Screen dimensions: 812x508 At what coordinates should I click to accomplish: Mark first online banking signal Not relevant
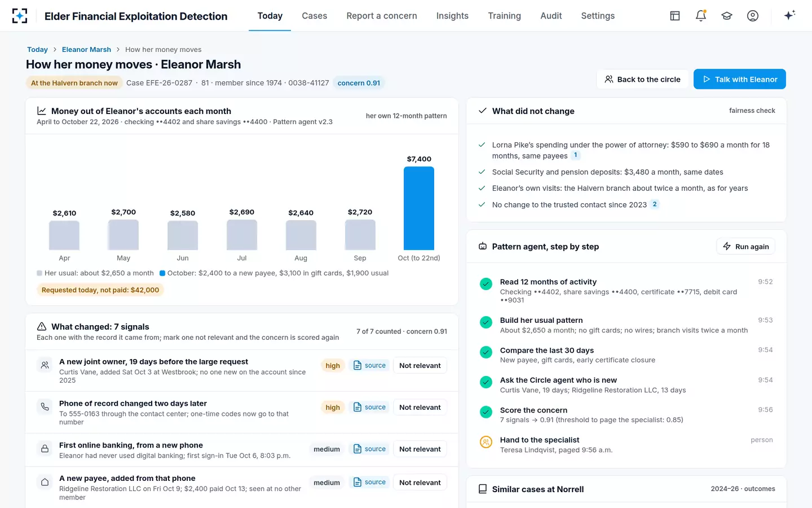[x=420, y=449]
